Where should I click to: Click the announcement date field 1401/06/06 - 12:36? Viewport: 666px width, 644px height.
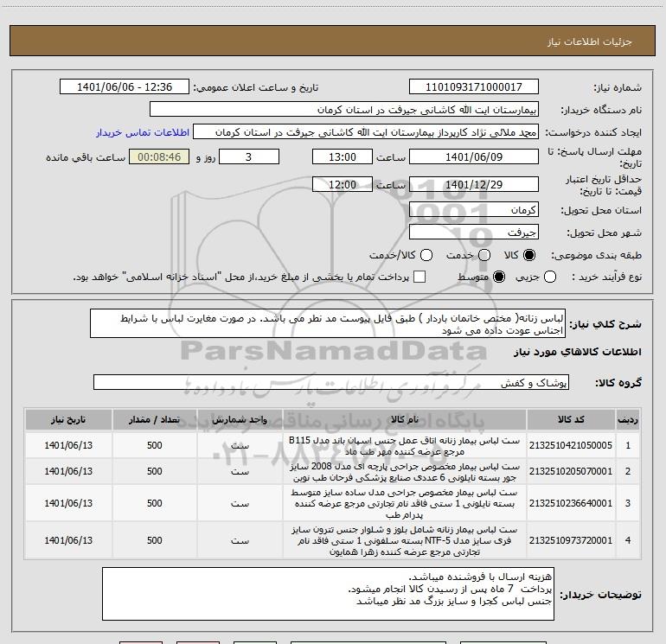[125, 87]
